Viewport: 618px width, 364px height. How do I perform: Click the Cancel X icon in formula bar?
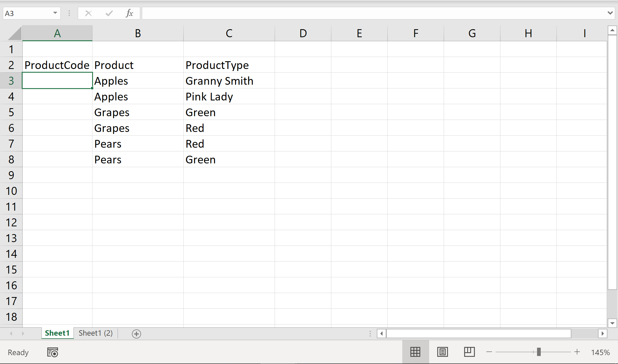[88, 13]
